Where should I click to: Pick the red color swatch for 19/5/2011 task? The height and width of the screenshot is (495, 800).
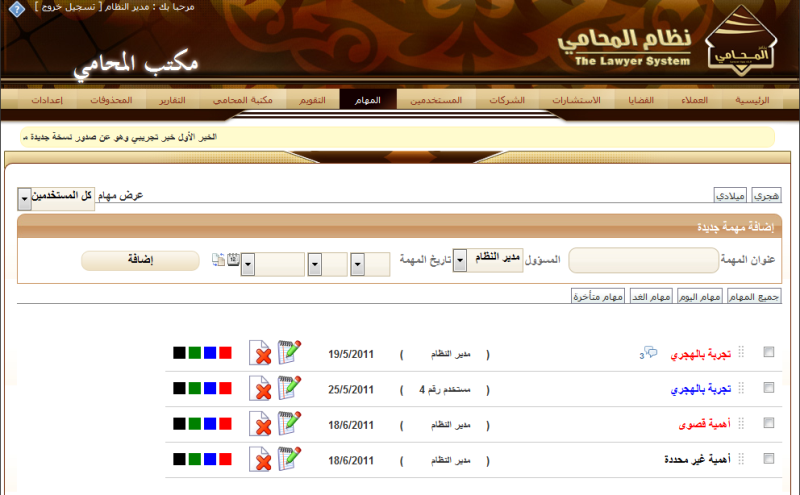point(226,353)
